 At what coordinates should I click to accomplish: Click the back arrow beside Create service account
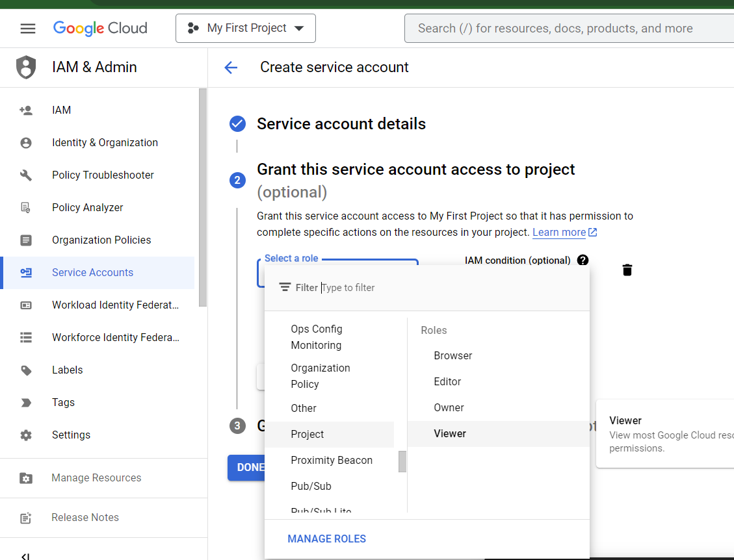(231, 68)
